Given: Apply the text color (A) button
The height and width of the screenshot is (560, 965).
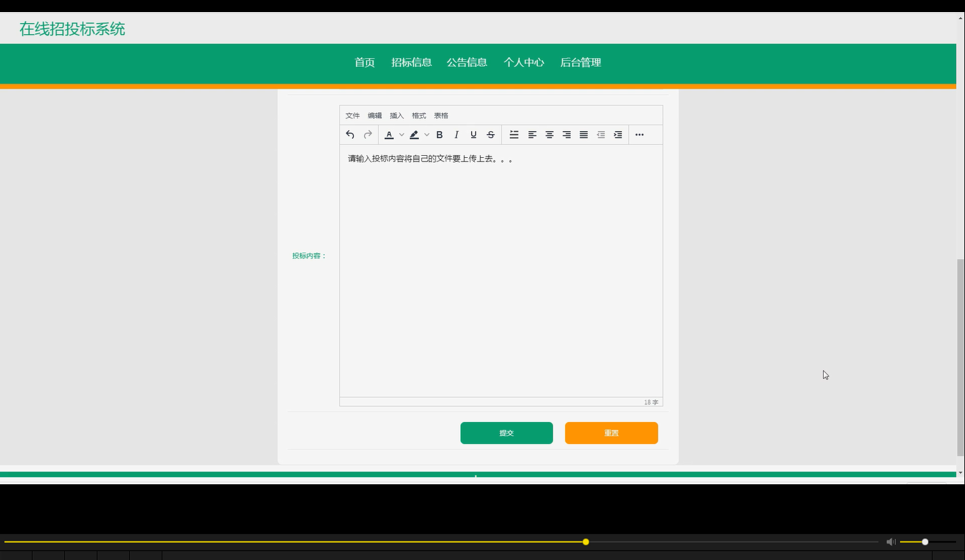Looking at the screenshot, I should pos(389,135).
